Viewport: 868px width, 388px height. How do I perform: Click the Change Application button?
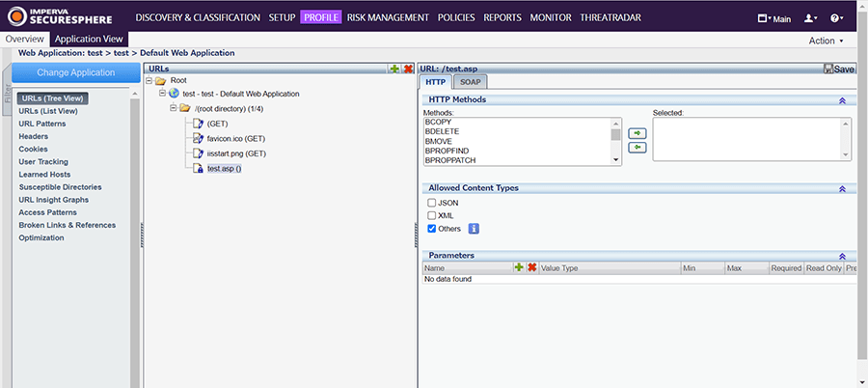click(75, 73)
